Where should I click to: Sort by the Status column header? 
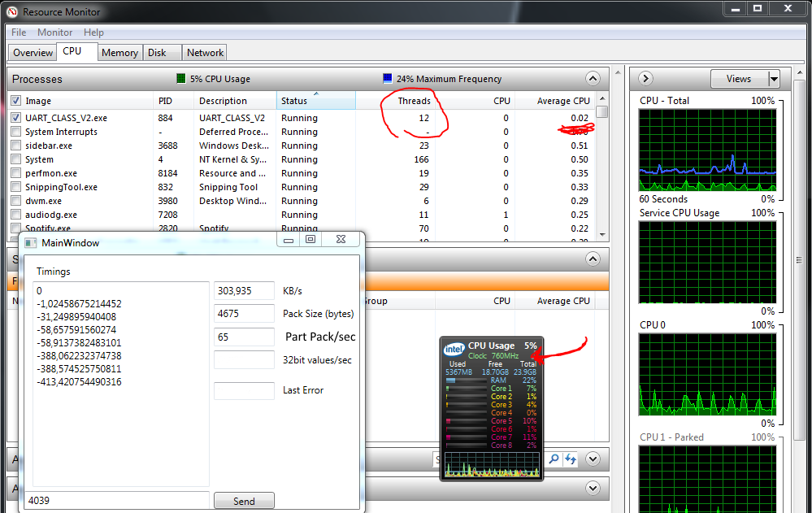click(316, 101)
